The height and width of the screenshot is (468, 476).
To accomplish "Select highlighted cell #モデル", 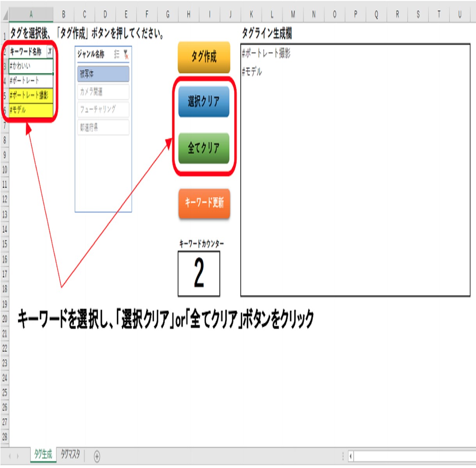I will pyautogui.click(x=31, y=110).
